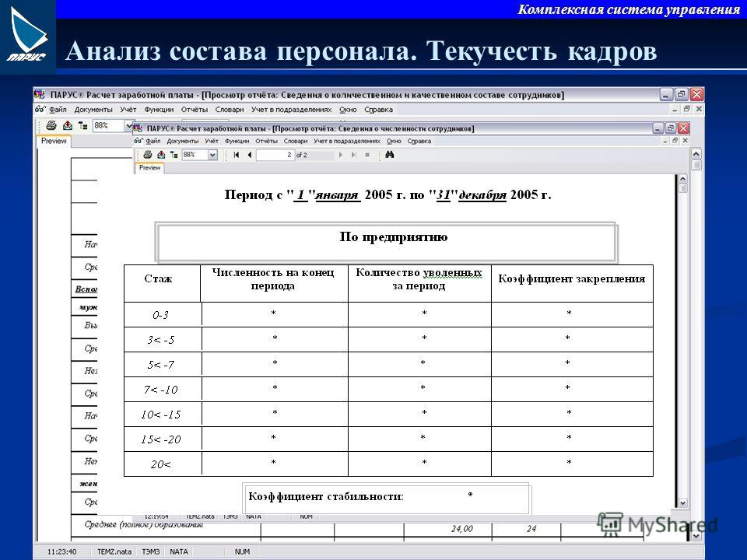The width and height of the screenshot is (747, 560).
Task: Select Preview tab in back window
Action: click(54, 141)
